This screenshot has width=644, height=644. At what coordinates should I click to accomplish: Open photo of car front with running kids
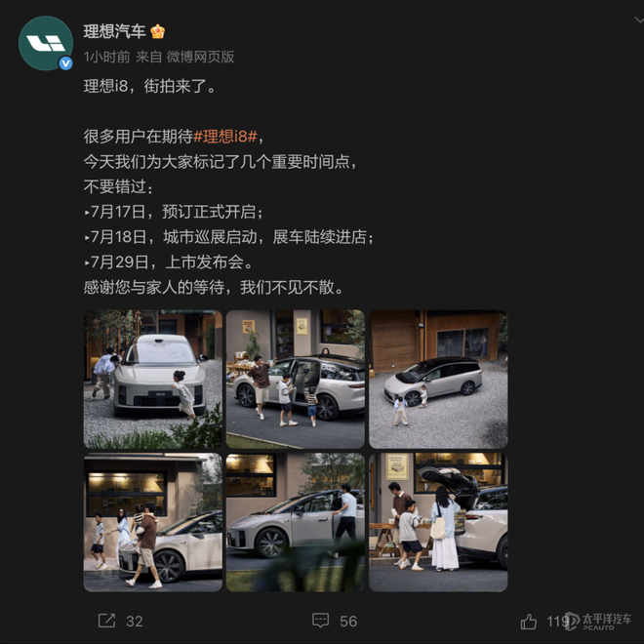[153, 380]
